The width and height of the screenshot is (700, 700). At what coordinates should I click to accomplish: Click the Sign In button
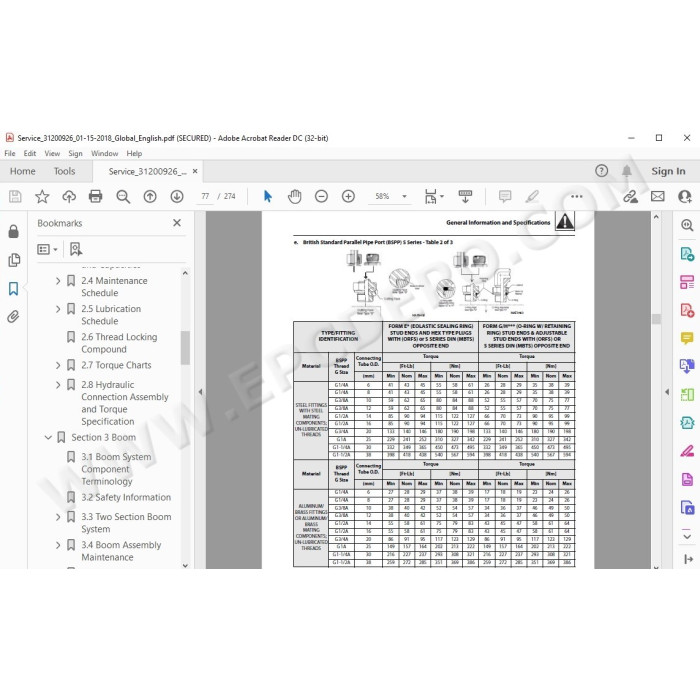668,171
